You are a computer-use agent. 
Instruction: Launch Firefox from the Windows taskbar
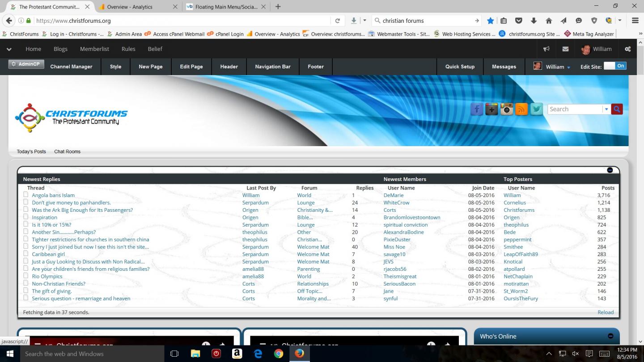click(x=299, y=354)
